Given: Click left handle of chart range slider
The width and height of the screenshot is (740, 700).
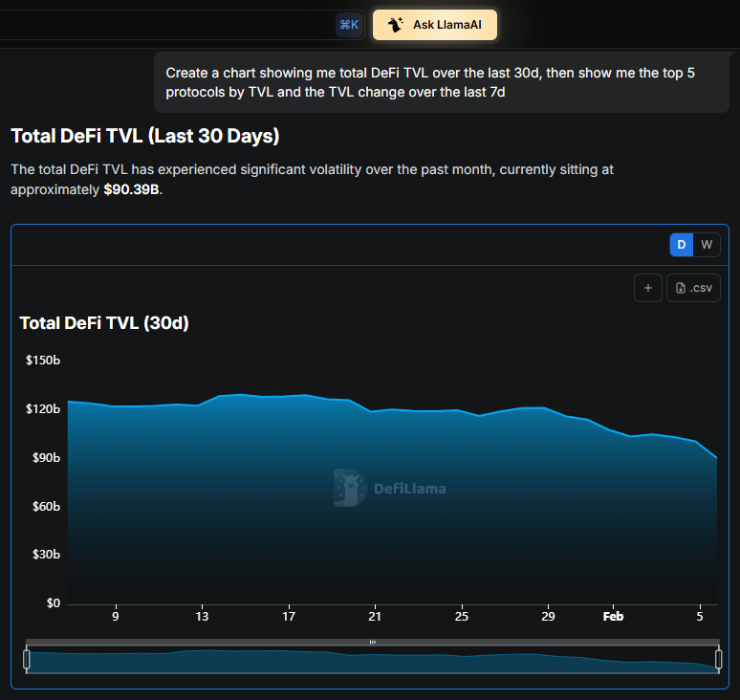Looking at the screenshot, I should pyautogui.click(x=27, y=659).
